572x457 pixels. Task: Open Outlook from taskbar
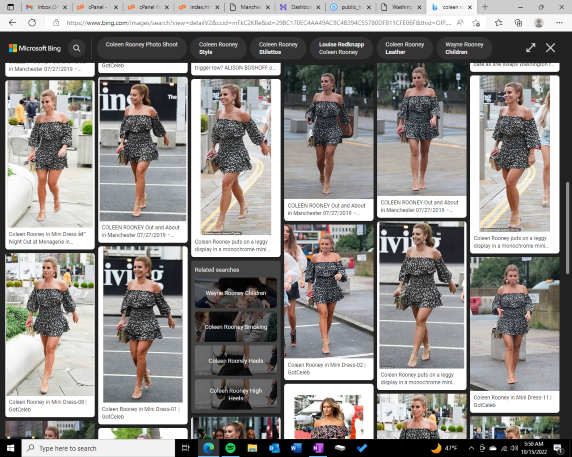tap(274, 448)
